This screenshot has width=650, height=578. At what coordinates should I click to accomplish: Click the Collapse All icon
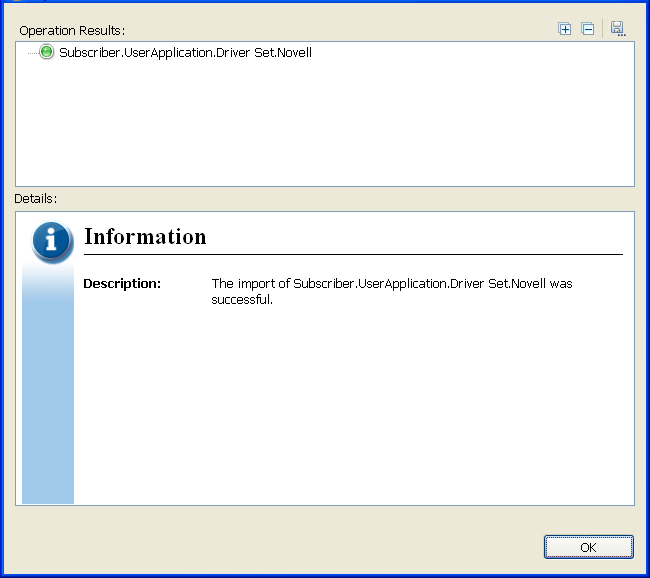[x=588, y=29]
